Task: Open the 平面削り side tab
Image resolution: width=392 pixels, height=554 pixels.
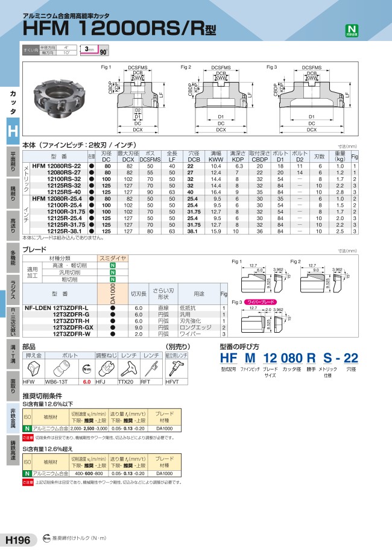Action: click(12, 163)
